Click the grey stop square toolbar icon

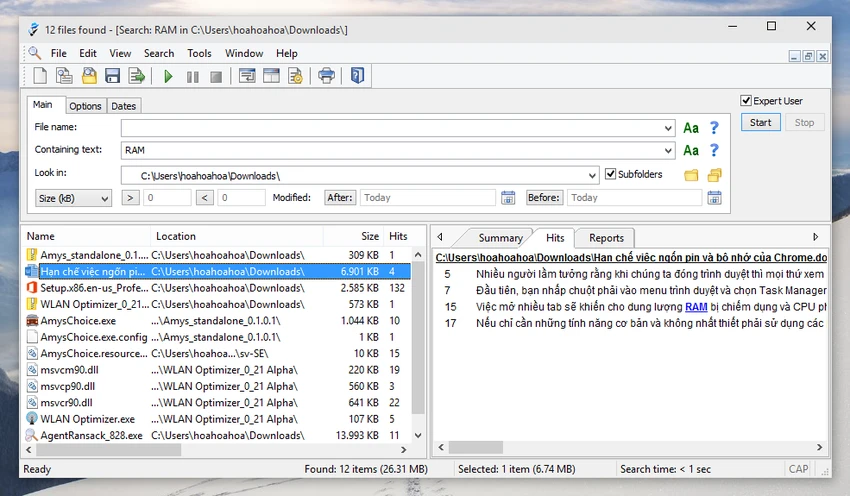tap(216, 77)
